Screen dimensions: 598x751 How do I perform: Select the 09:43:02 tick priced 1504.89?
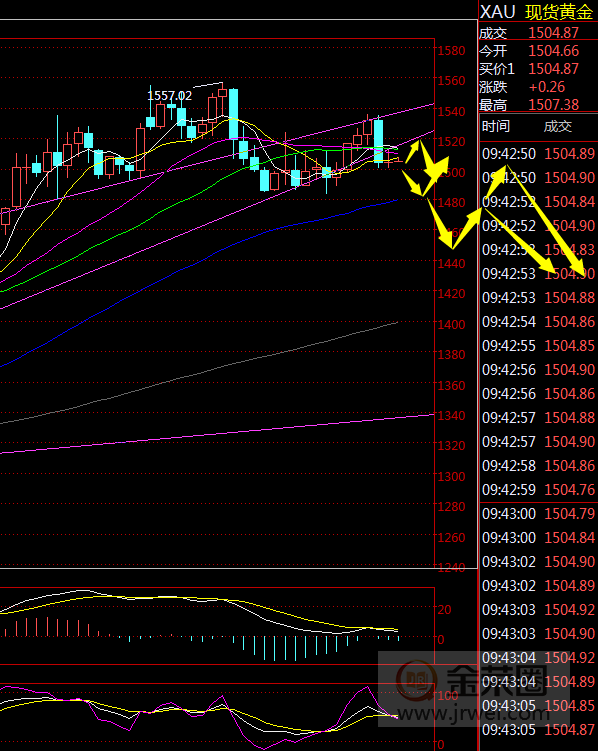pyautogui.click(x=539, y=585)
